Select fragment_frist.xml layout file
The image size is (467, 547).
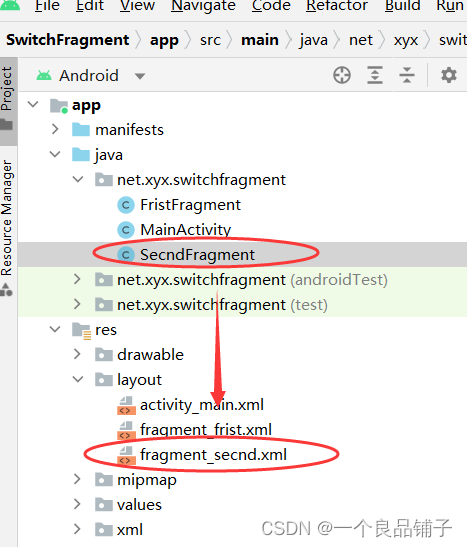coord(206,430)
